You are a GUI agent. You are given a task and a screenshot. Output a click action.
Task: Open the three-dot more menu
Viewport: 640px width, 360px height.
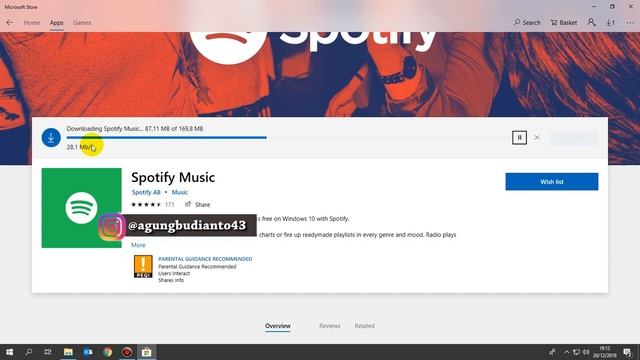(630, 23)
